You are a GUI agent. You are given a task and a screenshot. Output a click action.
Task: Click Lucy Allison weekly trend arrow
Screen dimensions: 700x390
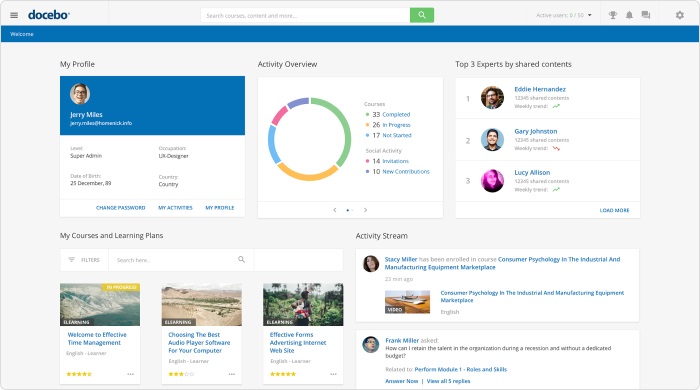pos(556,190)
